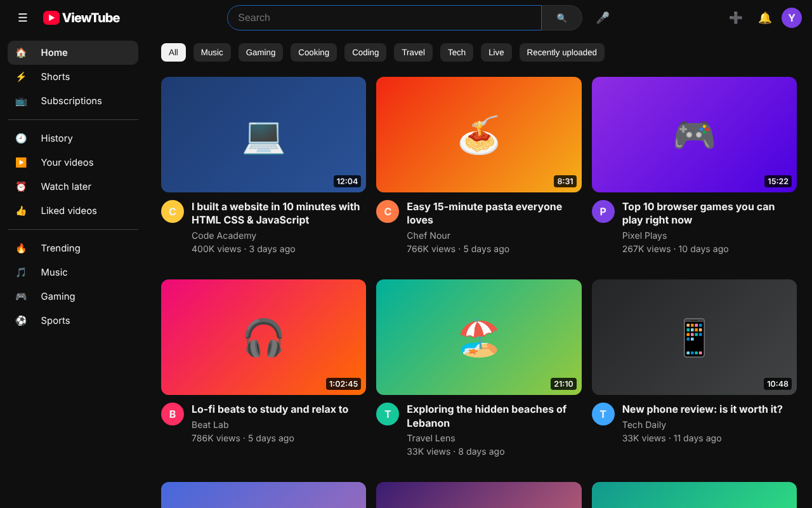Click title 'Lo-fi beats to study and relax to'
This screenshot has height=508, width=812.
pyautogui.click(x=270, y=410)
